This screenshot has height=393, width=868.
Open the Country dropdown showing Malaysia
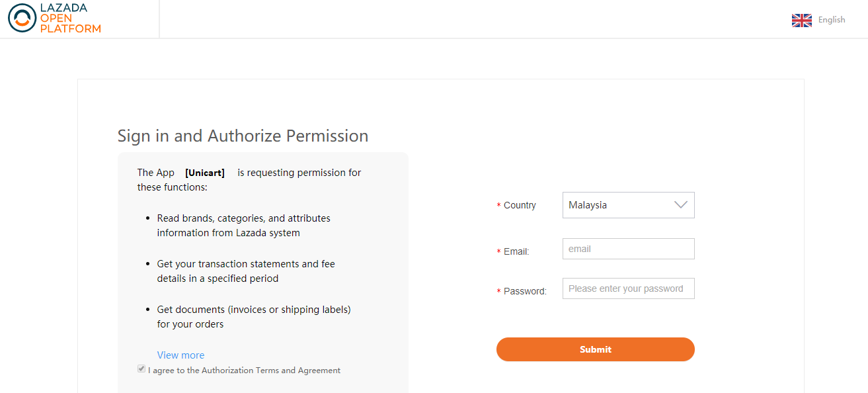(x=628, y=205)
